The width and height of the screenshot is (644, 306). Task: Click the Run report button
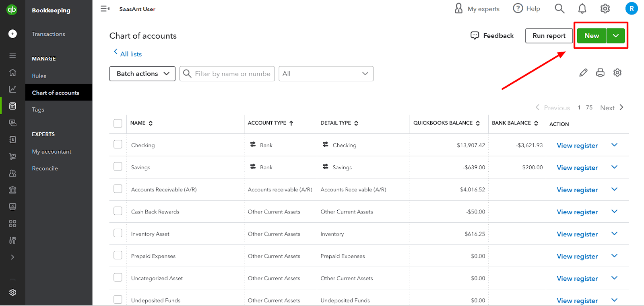pyautogui.click(x=549, y=36)
